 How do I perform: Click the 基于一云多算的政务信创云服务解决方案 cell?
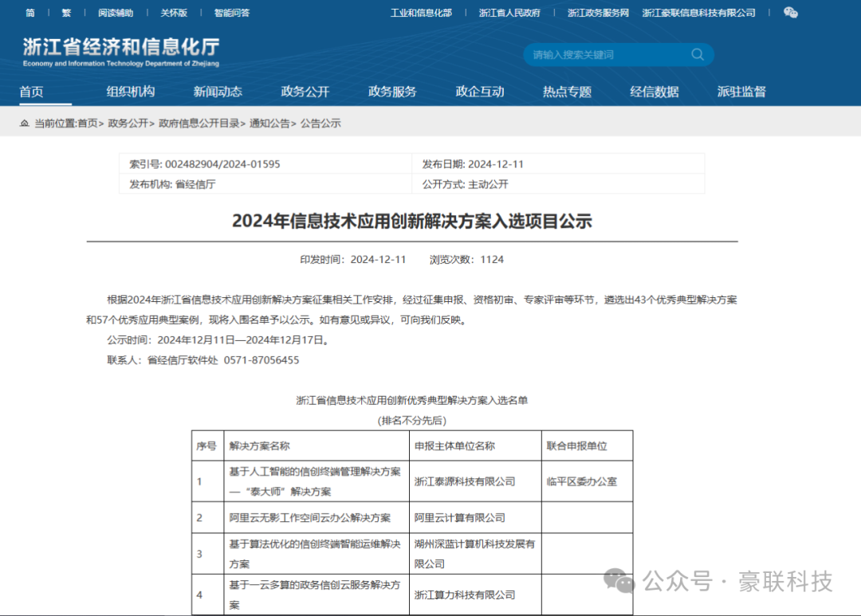[315, 594]
